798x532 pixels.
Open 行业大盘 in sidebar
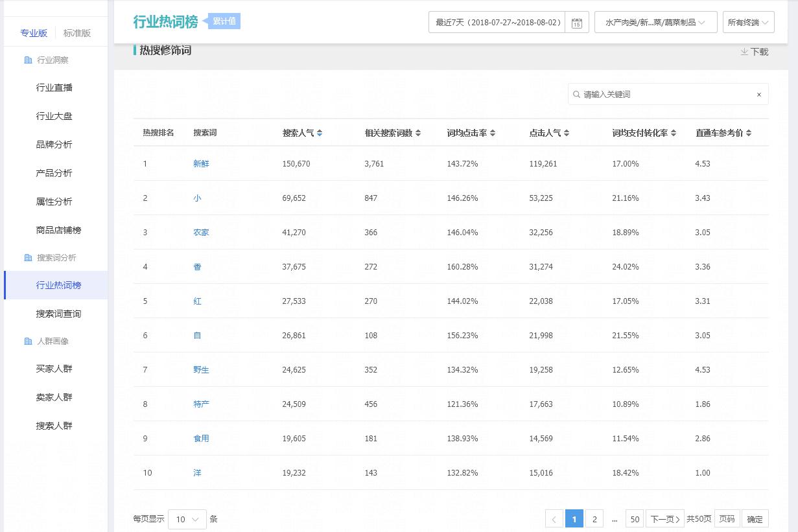(x=54, y=116)
